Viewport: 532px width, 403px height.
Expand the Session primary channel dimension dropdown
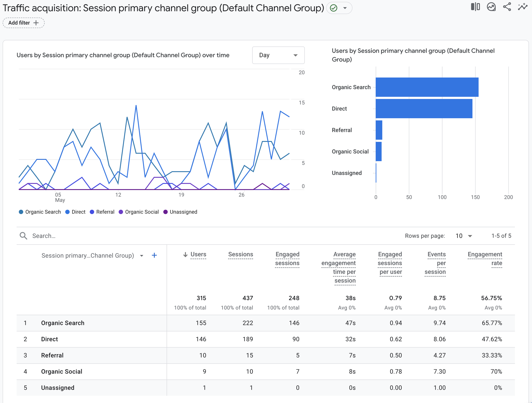[142, 256]
